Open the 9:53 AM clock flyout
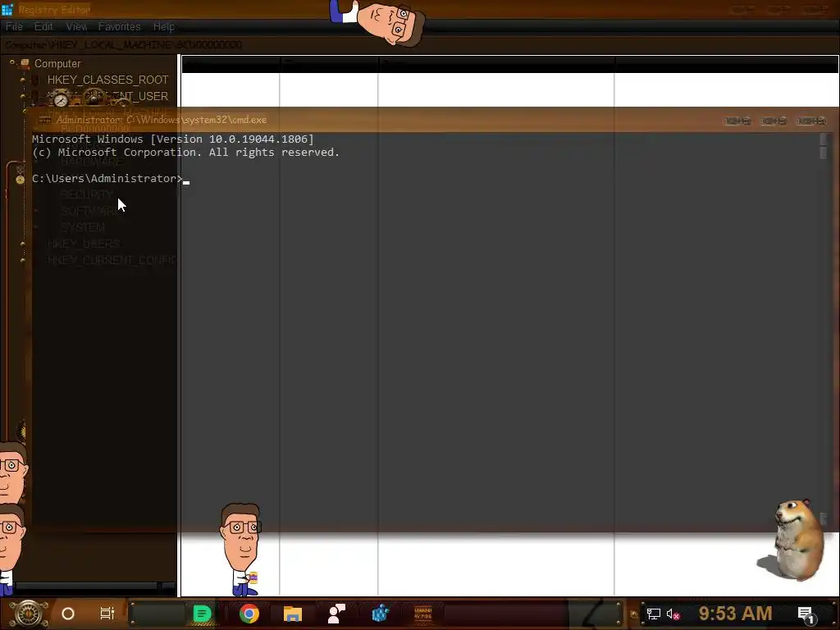 point(735,614)
